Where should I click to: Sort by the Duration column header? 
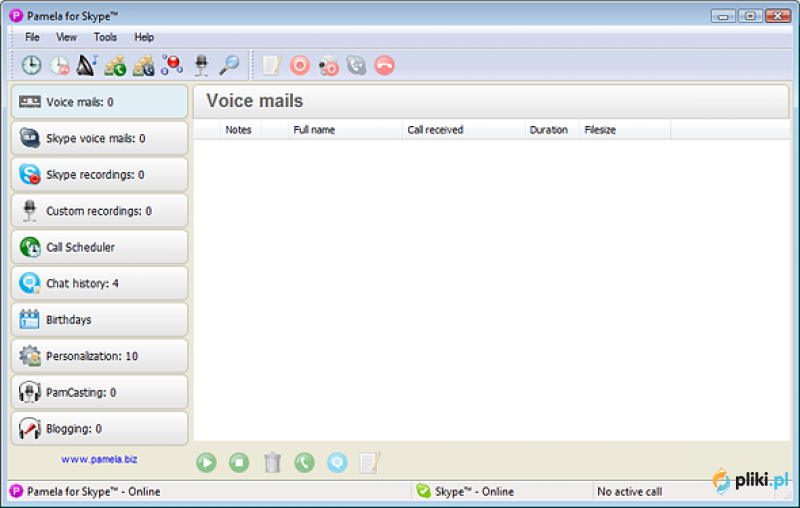tap(552, 130)
